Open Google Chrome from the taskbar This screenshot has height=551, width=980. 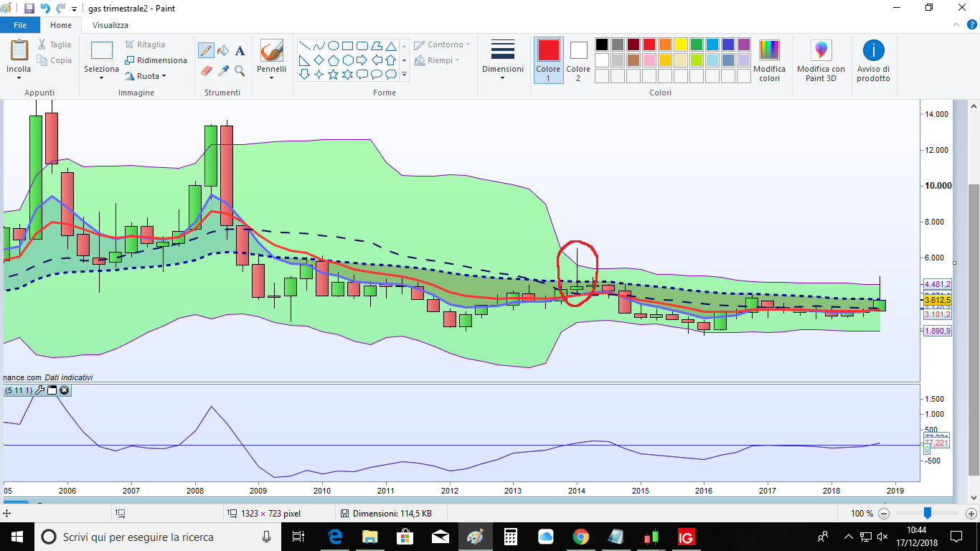click(581, 537)
